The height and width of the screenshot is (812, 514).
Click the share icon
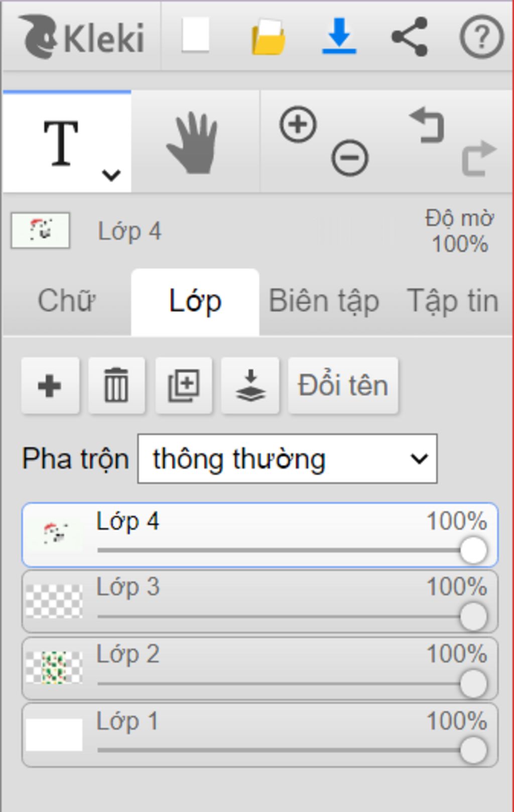(410, 36)
